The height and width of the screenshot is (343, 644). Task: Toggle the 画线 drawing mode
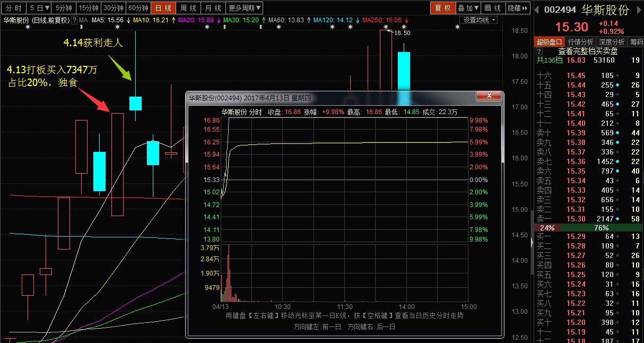pos(492,8)
